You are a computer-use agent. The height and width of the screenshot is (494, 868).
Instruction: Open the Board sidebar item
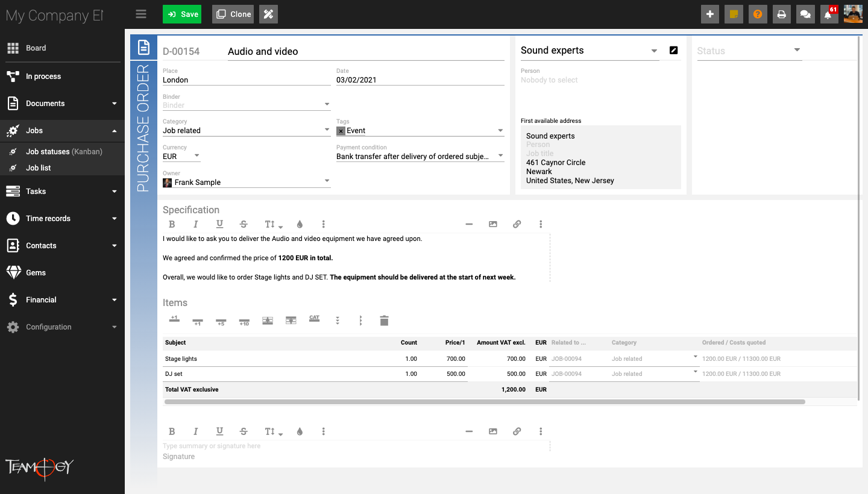(x=62, y=48)
